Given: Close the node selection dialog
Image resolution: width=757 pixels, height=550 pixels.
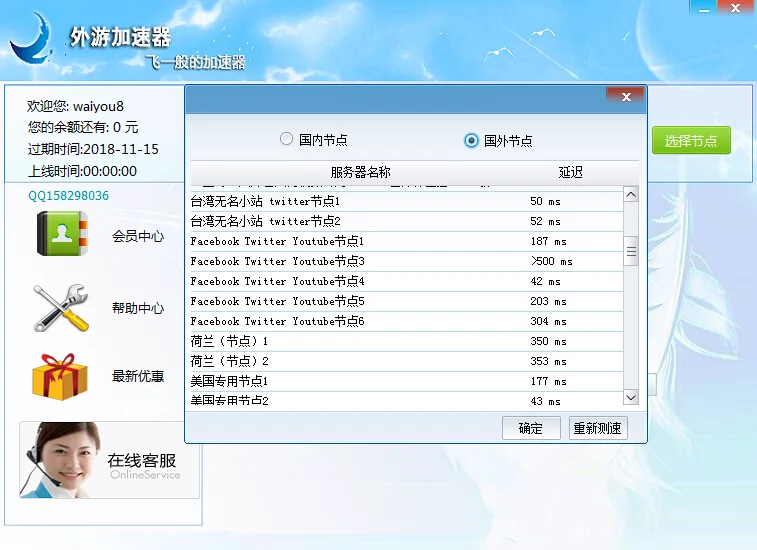Looking at the screenshot, I should pos(625,97).
